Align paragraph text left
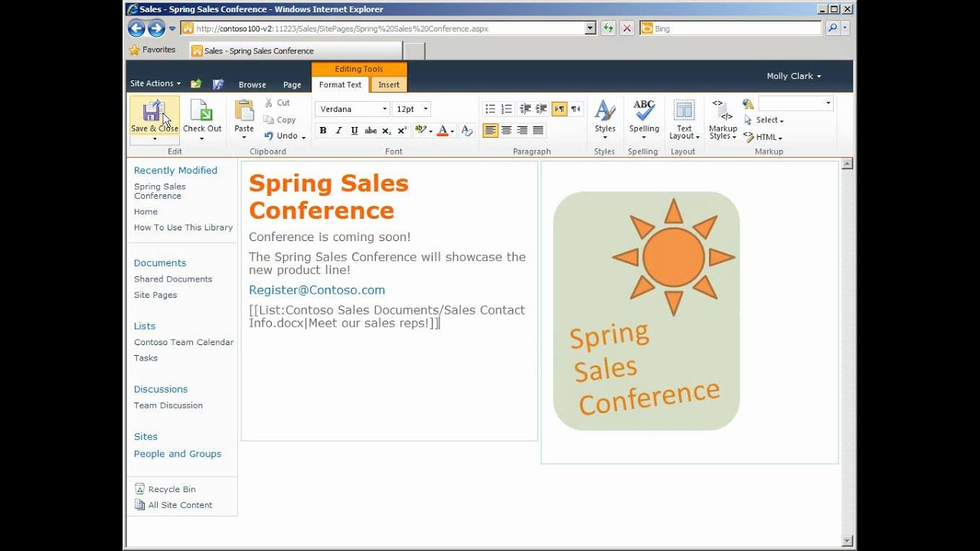 click(490, 131)
